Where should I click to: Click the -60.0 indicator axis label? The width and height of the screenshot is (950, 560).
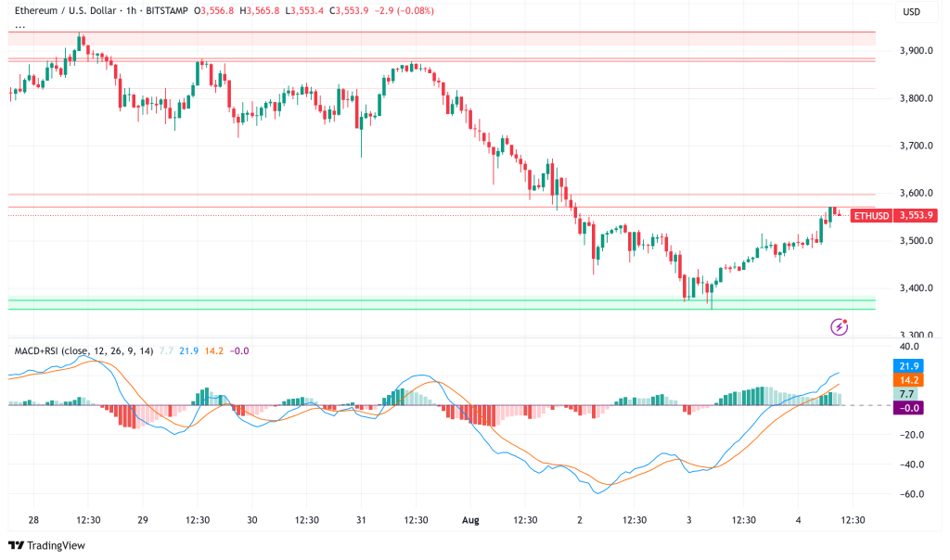click(911, 494)
